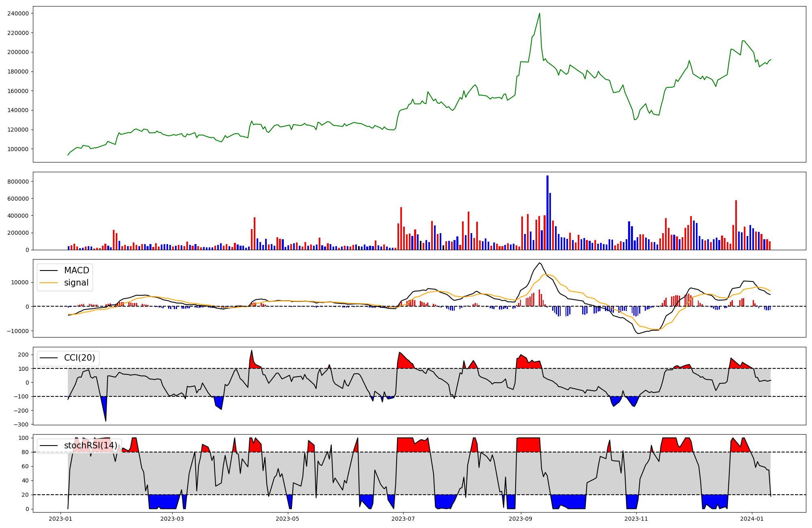Click the 10000 MACD axis label
Image resolution: width=812 pixels, height=528 pixels.
coord(20,282)
